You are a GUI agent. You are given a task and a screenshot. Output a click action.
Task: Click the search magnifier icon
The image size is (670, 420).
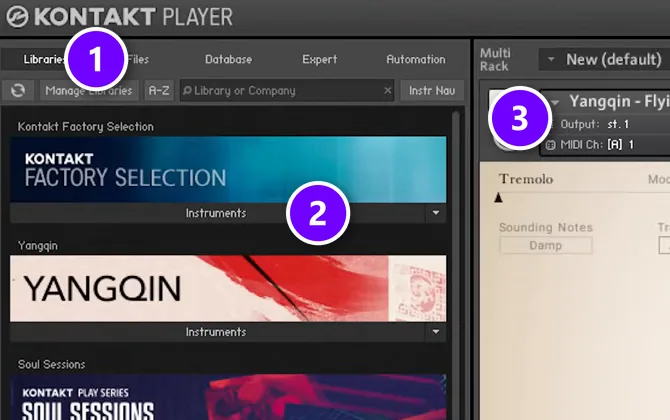(187, 91)
